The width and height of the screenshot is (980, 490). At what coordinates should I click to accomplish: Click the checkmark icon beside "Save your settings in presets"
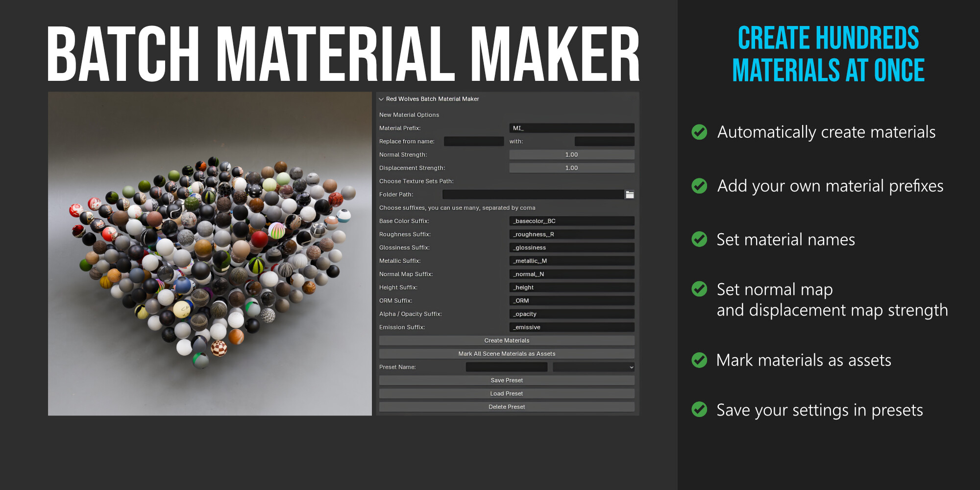click(699, 409)
